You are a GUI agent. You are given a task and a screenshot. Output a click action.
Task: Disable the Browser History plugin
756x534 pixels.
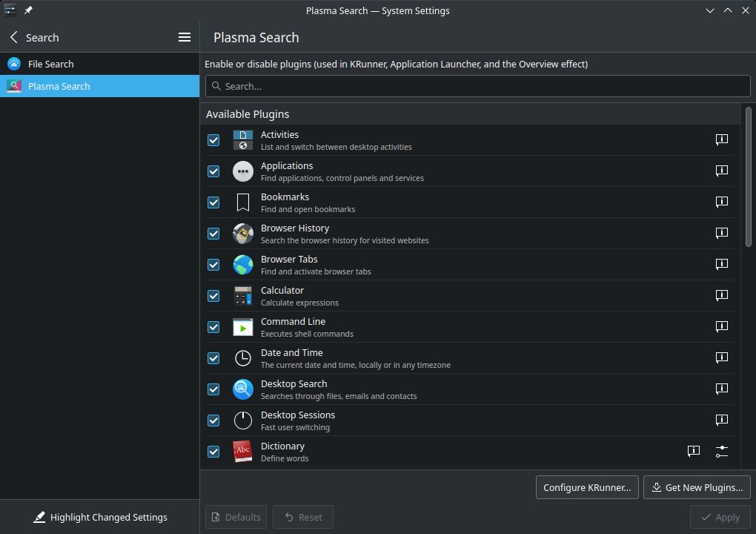click(213, 234)
